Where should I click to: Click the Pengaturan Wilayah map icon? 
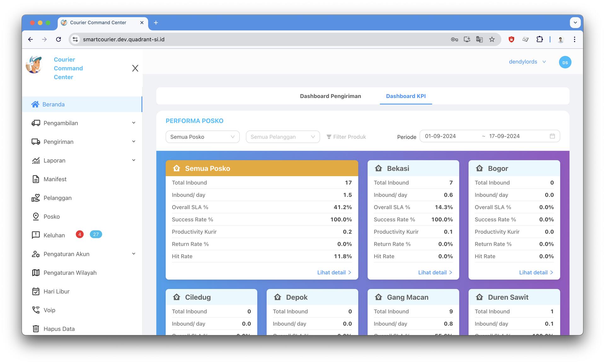[x=36, y=273]
